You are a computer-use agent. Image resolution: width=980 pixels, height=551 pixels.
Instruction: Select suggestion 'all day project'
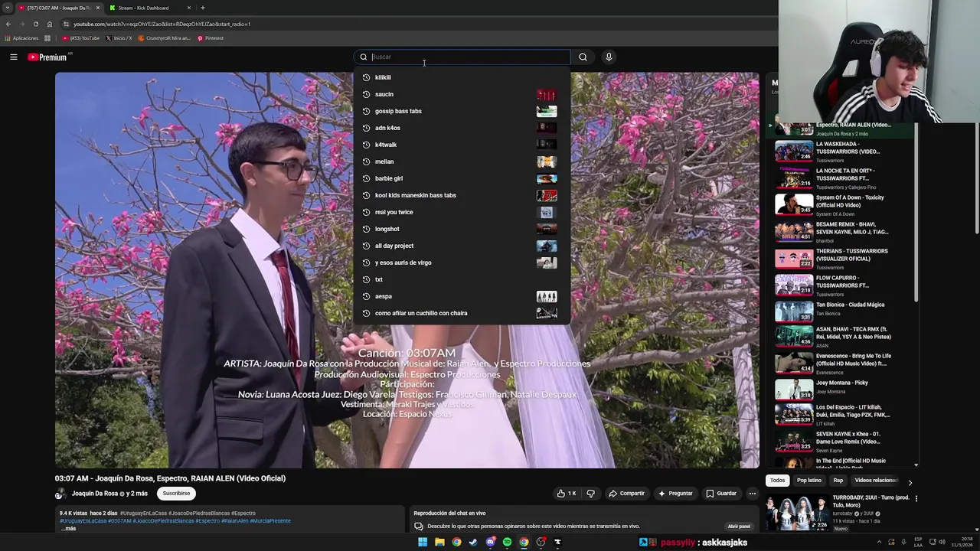tap(462, 246)
